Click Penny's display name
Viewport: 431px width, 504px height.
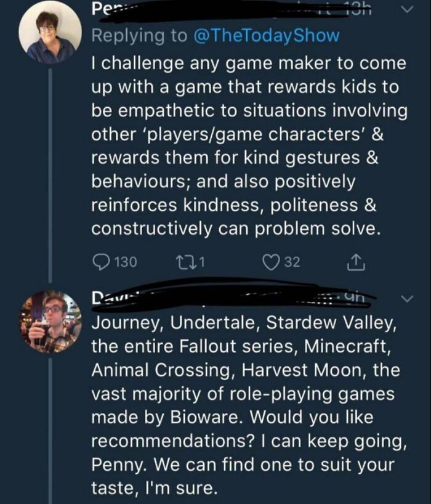(105, 9)
